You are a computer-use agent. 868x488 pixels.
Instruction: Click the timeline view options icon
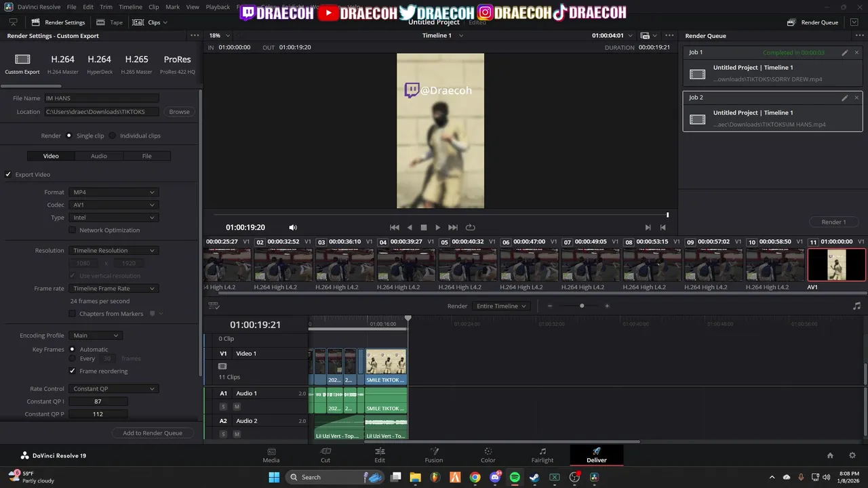pyautogui.click(x=214, y=306)
